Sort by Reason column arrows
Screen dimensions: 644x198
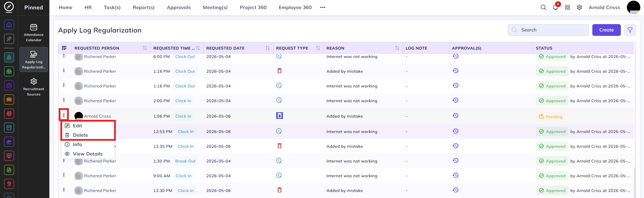397,48
